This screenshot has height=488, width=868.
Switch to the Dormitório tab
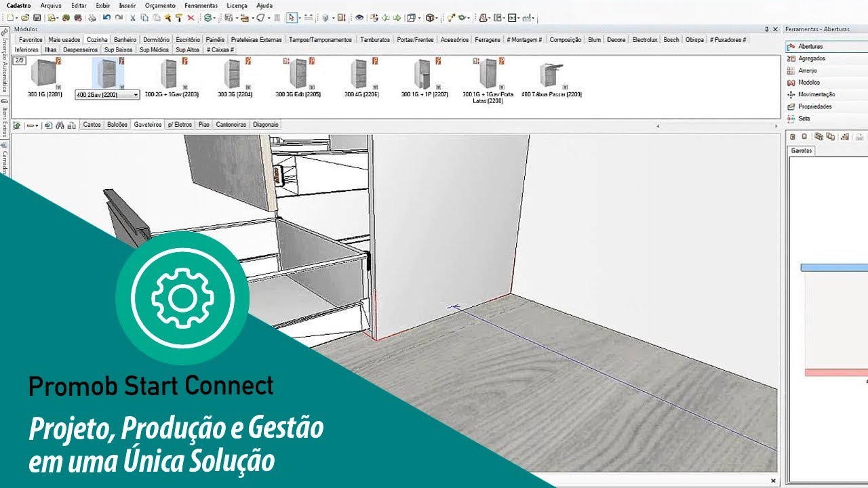point(157,40)
